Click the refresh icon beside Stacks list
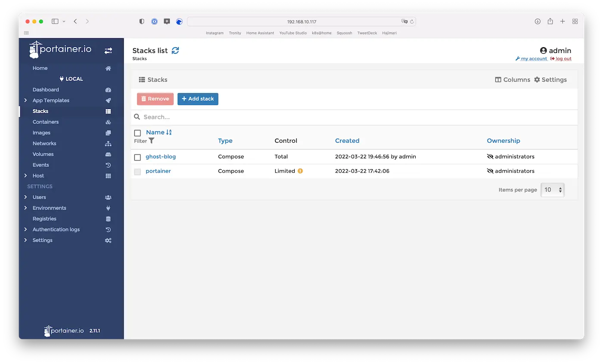This screenshot has width=603, height=364. (x=175, y=50)
